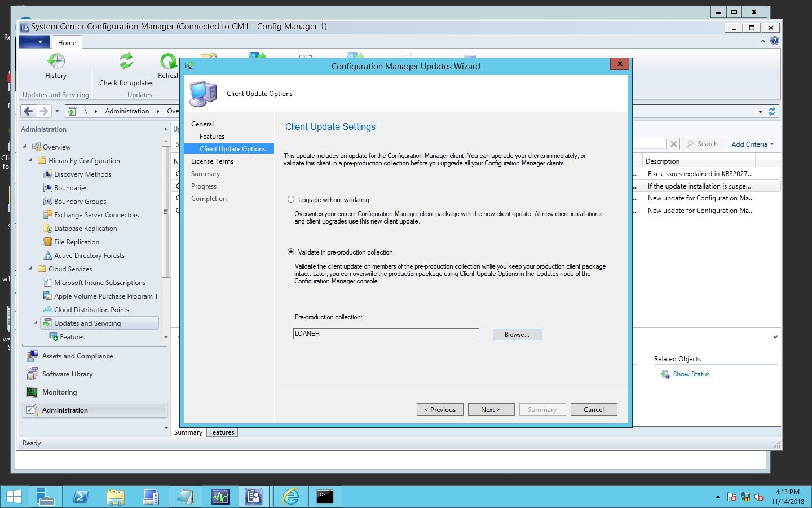Open Server Manager from taskbar
This screenshot has width=812, height=508.
(46, 497)
